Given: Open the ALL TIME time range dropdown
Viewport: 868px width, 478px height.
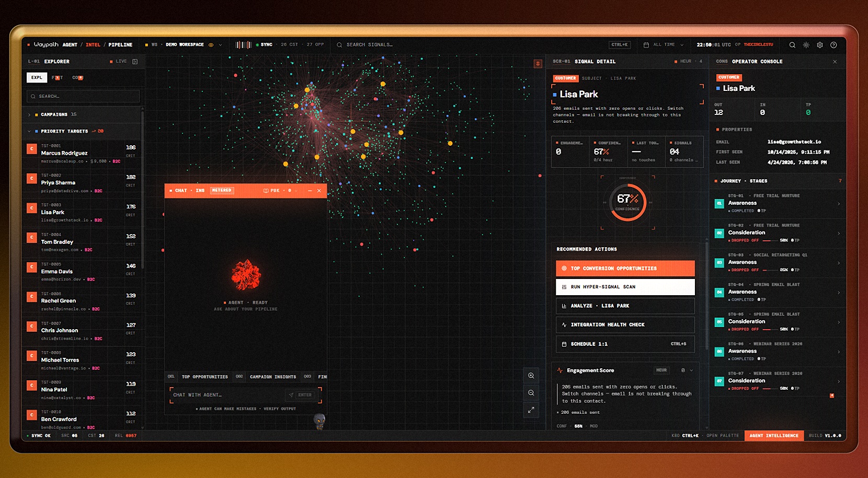Looking at the screenshot, I should pos(663,45).
